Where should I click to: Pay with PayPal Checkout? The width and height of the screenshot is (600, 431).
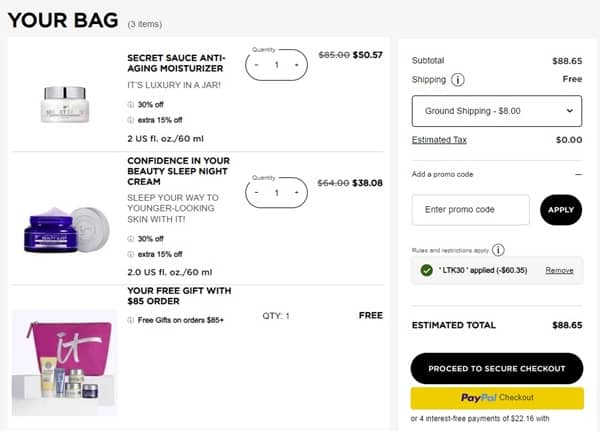496,398
